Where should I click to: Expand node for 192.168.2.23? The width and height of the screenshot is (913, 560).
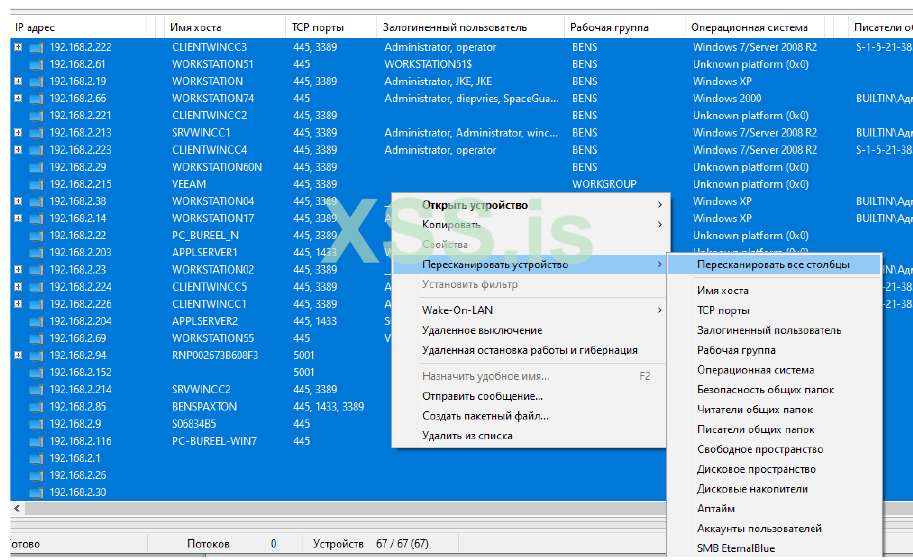pyautogui.click(x=18, y=270)
